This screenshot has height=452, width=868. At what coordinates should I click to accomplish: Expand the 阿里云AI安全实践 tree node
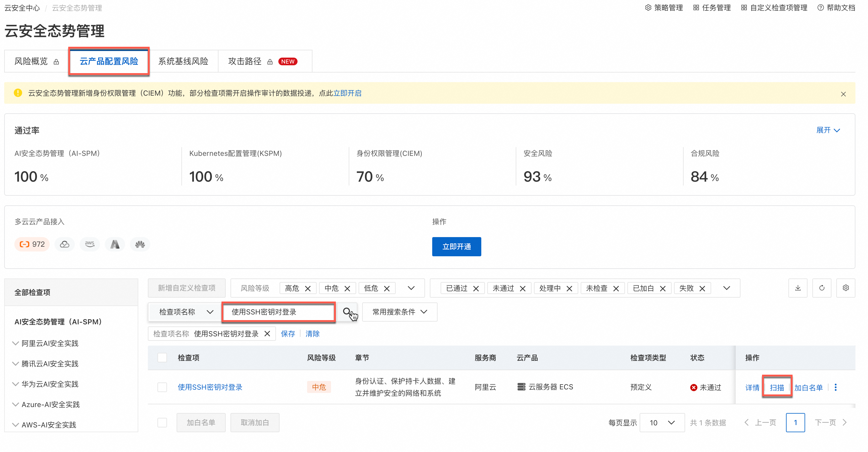(16, 343)
